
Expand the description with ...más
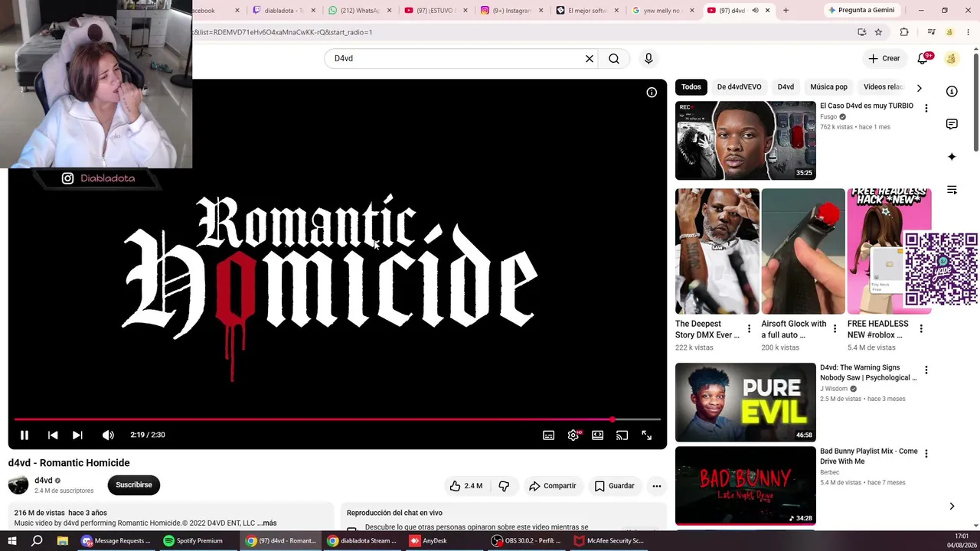(x=267, y=523)
